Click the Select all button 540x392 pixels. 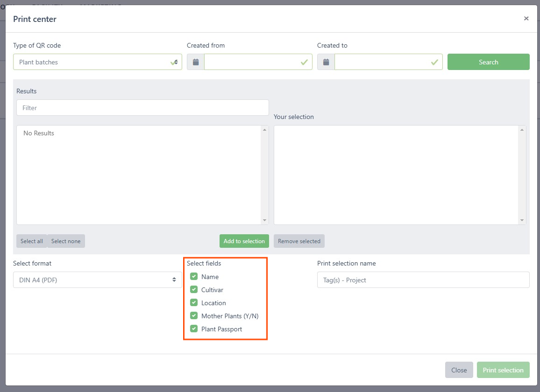(x=32, y=241)
